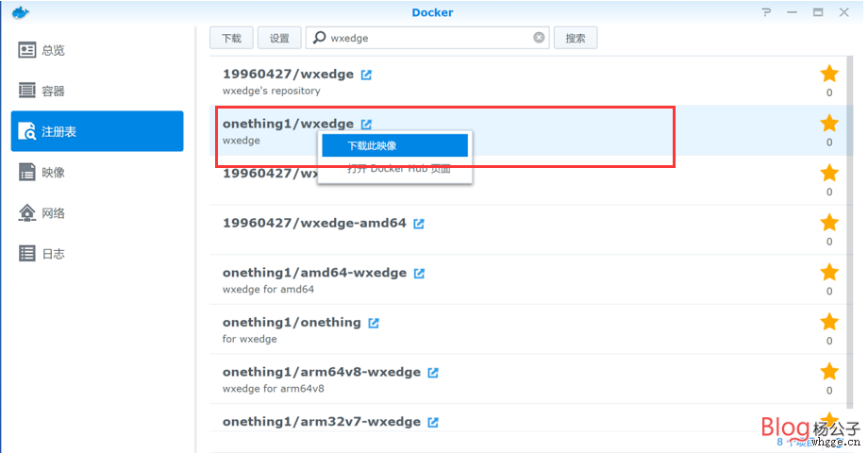Click star icon for onething1/amd64-wxedge row
Image resolution: width=868 pixels, height=453 pixels.
(x=829, y=272)
